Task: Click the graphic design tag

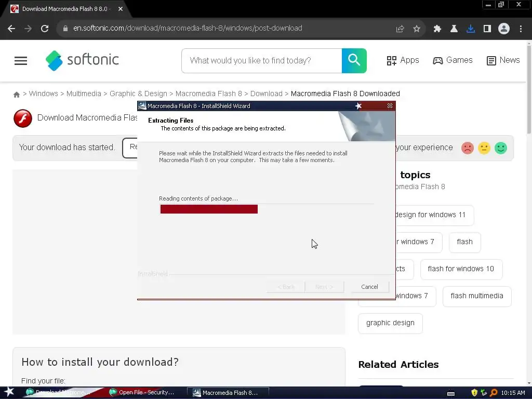Action: (390, 323)
